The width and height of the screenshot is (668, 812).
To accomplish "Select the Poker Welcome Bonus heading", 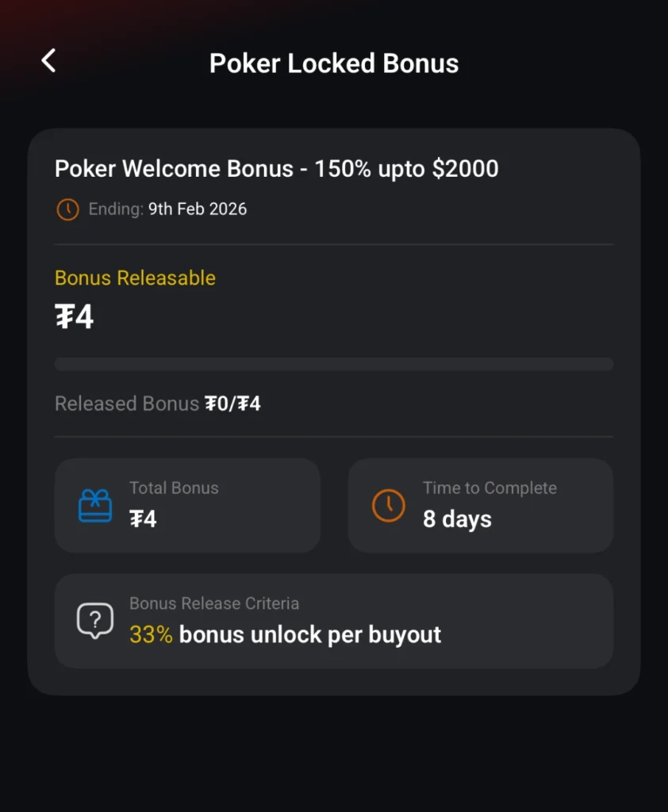I will pyautogui.click(x=276, y=169).
